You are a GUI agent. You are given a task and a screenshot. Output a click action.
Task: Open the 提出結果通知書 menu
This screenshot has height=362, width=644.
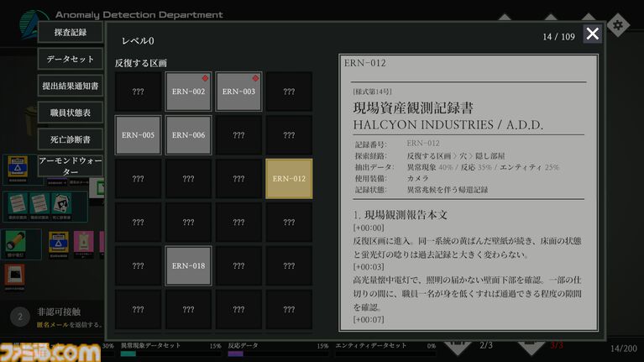point(71,86)
